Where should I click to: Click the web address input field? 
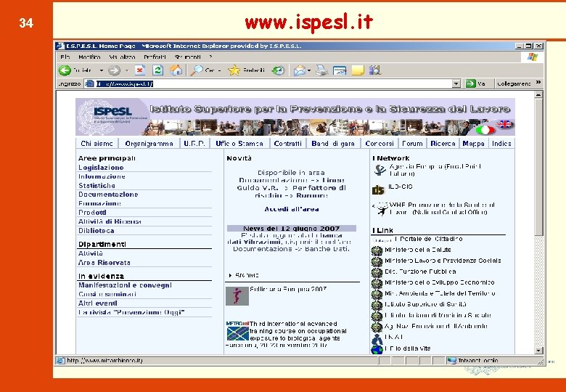point(274,83)
